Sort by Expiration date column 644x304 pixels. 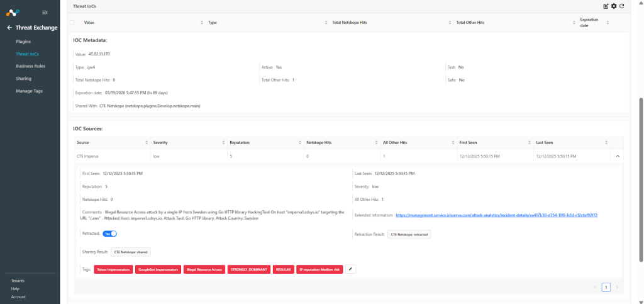608,22
